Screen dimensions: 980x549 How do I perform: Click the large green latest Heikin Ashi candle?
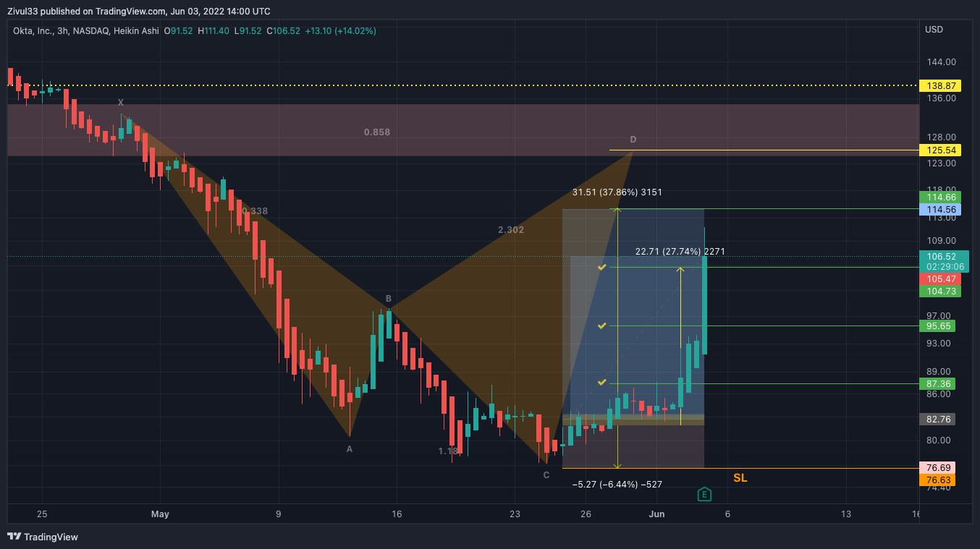point(704,305)
